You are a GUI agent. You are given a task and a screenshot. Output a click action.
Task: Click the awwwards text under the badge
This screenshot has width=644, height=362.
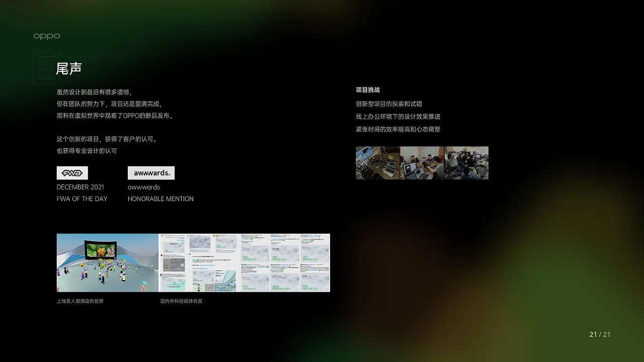coord(144,187)
